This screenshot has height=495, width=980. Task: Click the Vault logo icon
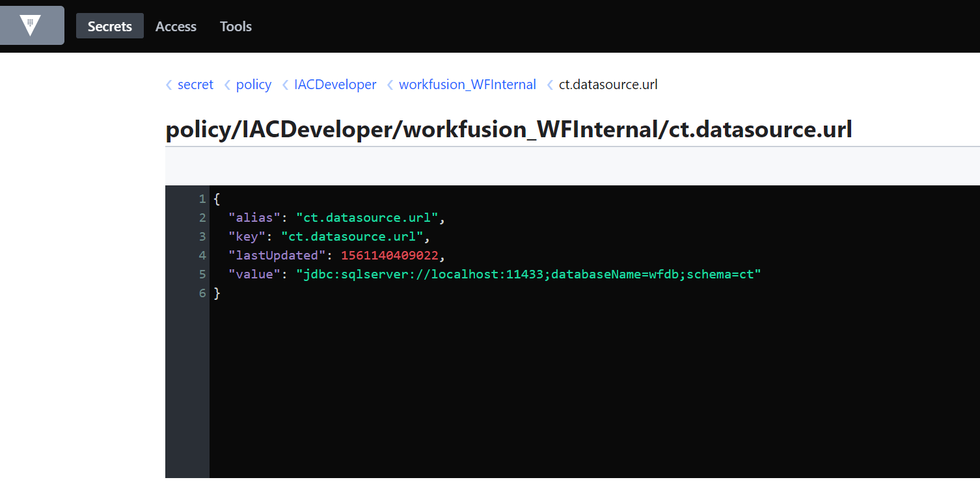30,25
